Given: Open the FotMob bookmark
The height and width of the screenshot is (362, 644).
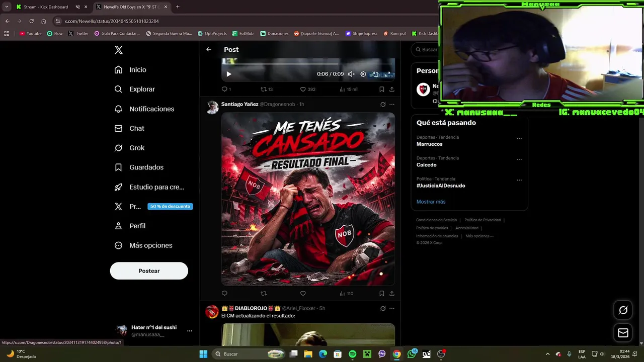Looking at the screenshot, I should [x=243, y=34].
